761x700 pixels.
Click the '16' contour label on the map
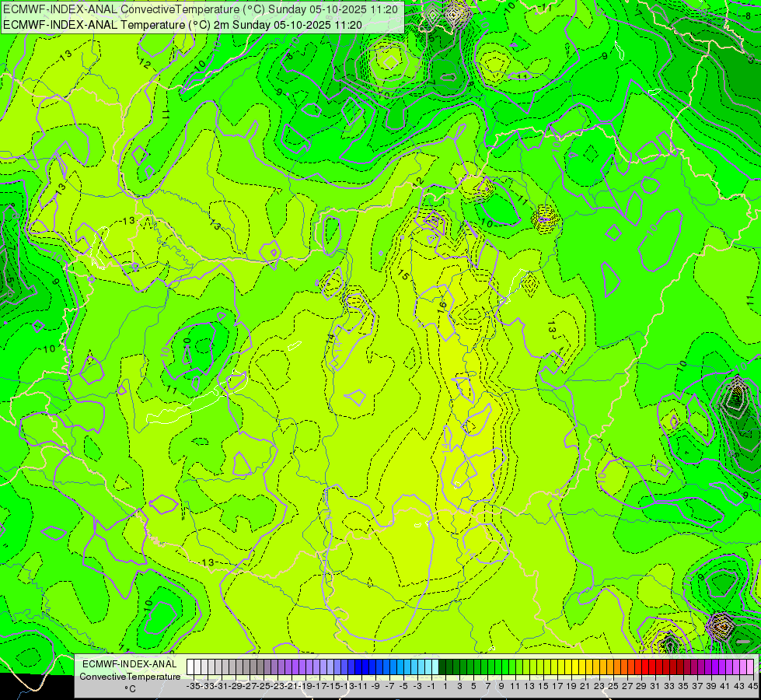442,306
